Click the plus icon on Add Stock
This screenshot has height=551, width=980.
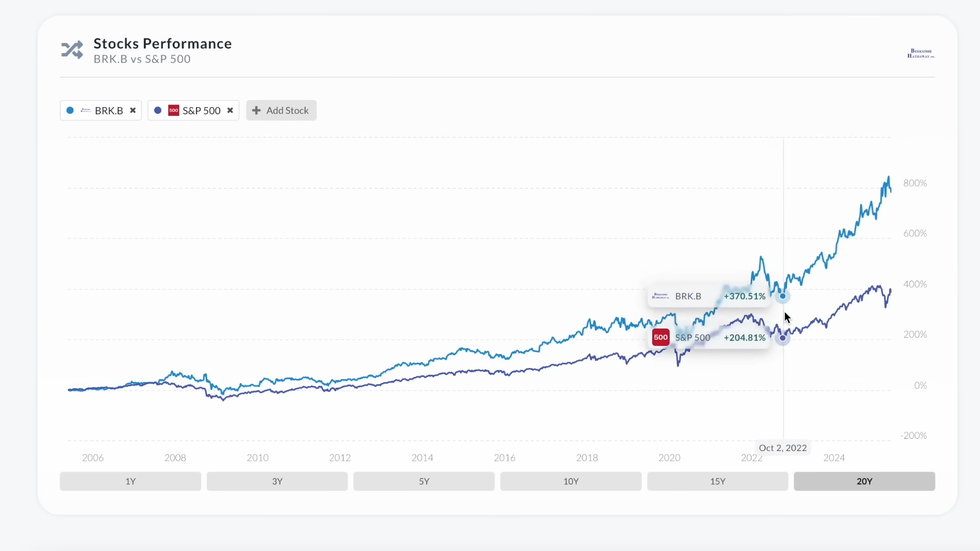click(256, 110)
